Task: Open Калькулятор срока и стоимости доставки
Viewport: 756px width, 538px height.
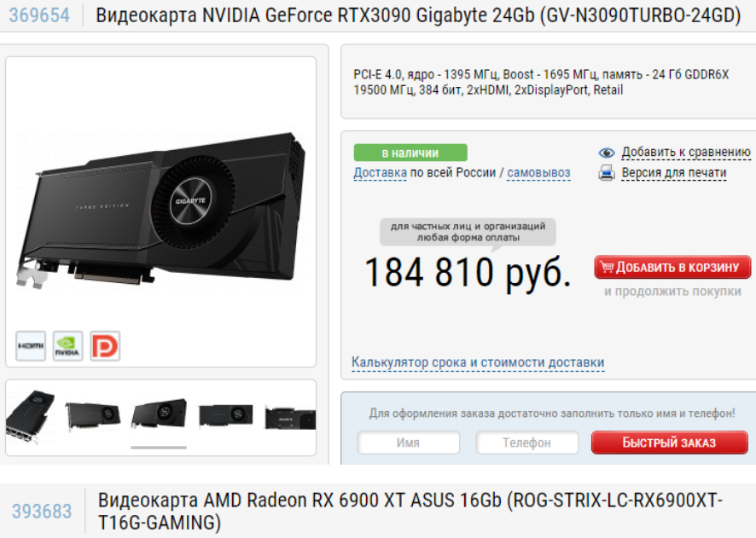Action: [478, 362]
